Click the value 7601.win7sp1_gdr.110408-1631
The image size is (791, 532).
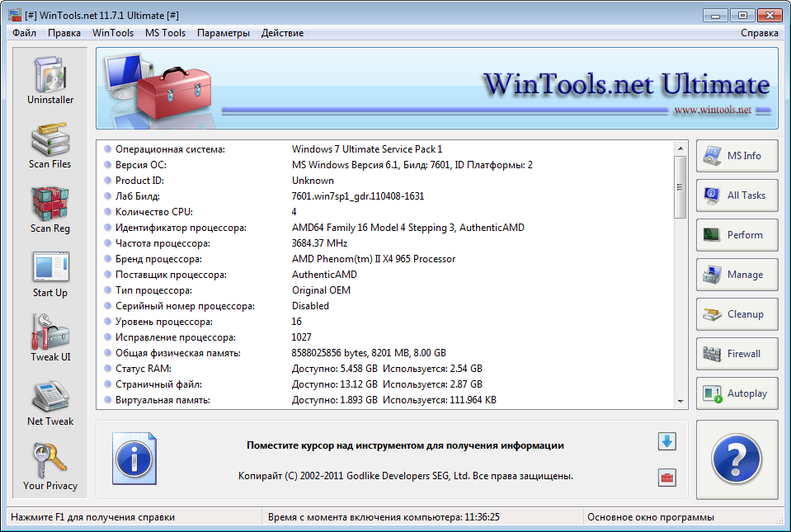pyautogui.click(x=358, y=196)
